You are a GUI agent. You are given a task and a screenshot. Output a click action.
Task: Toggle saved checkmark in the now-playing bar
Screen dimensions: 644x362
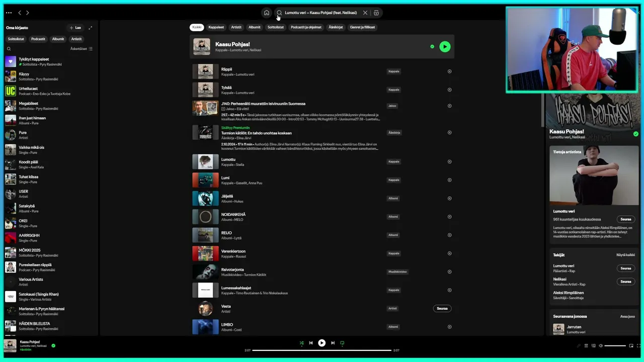click(x=53, y=346)
